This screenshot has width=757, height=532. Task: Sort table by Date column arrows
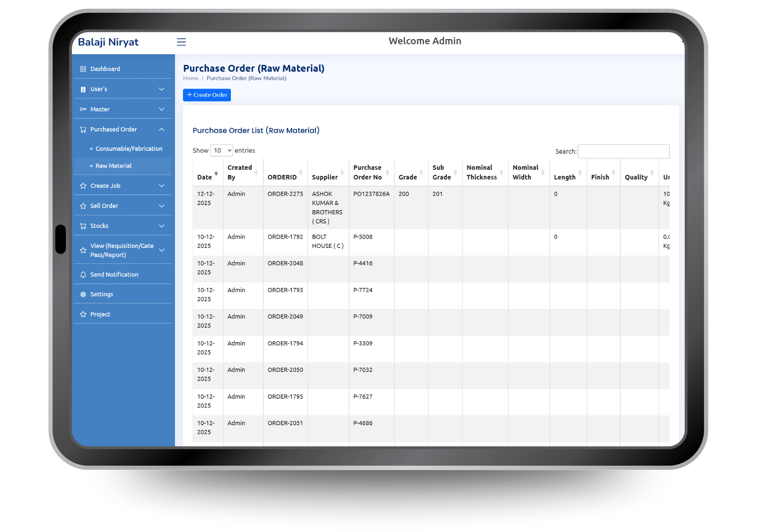coord(216,173)
